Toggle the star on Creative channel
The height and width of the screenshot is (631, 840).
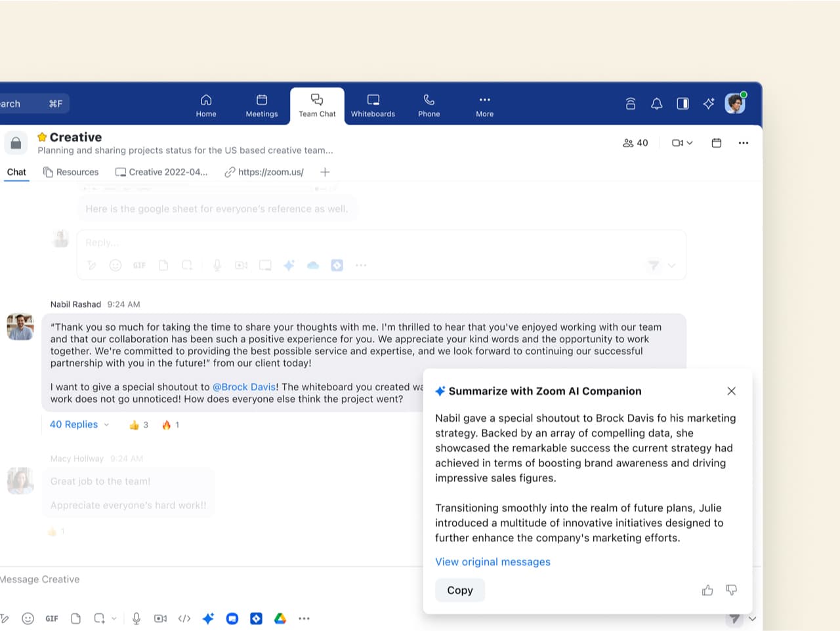pos(42,137)
